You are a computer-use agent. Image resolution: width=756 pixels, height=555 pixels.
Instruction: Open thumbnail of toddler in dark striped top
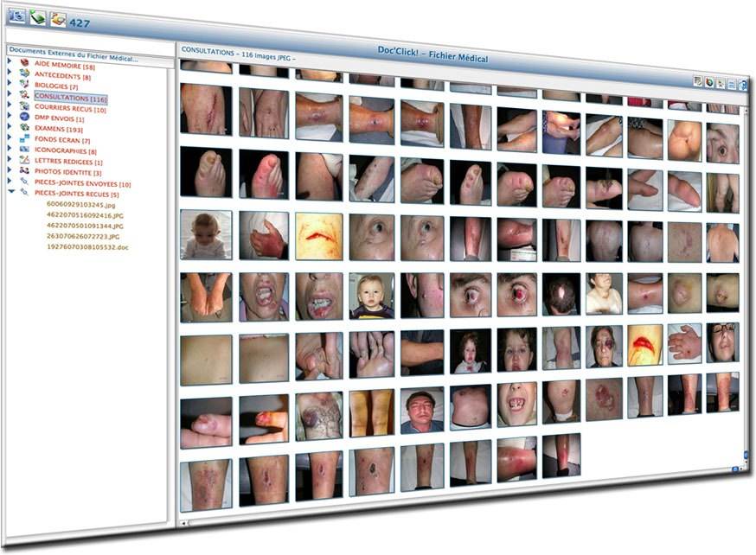(x=372, y=297)
